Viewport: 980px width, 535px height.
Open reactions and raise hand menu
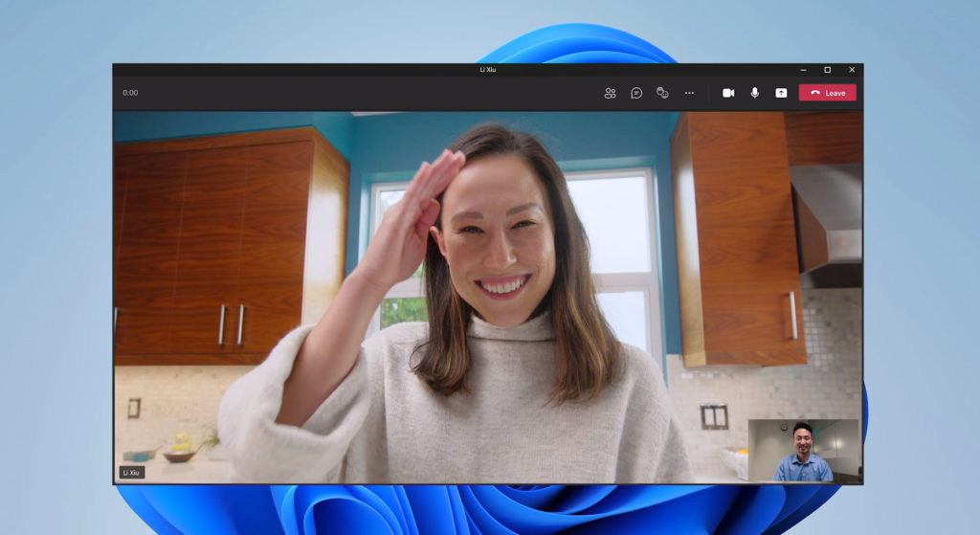(x=662, y=93)
